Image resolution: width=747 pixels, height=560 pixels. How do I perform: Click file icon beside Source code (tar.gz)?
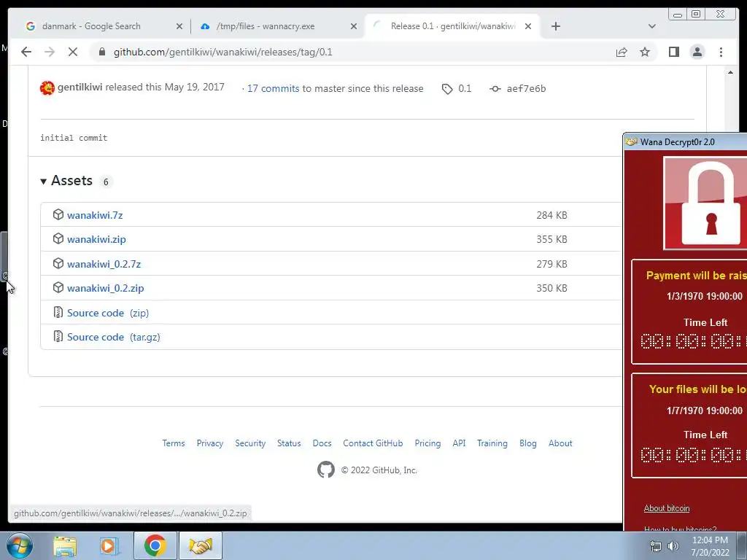58,336
